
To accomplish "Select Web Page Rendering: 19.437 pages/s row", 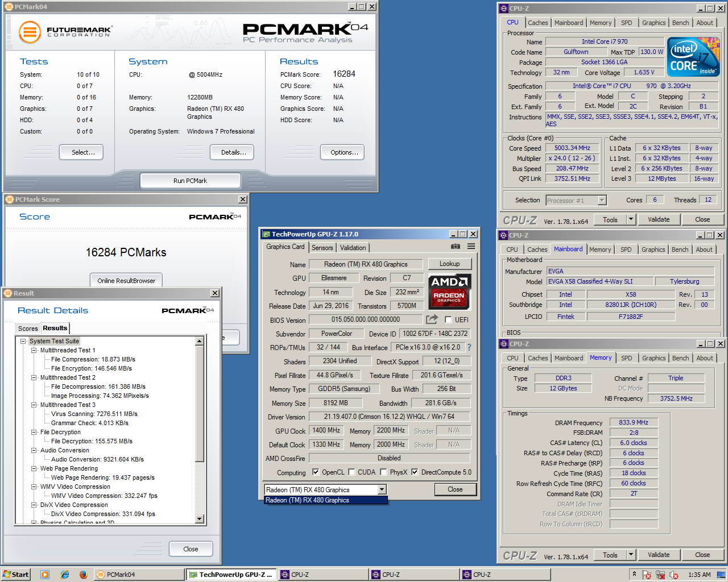I will (x=102, y=477).
